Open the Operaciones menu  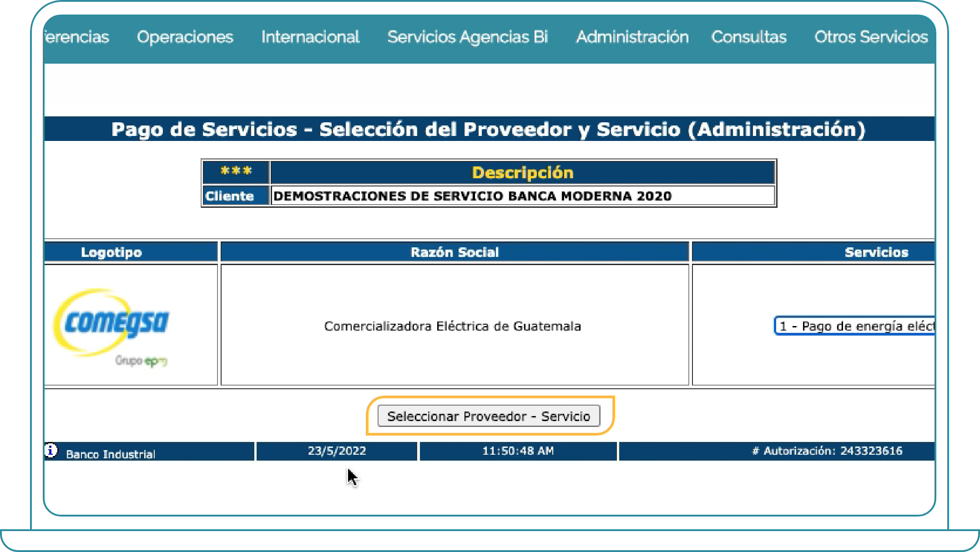click(185, 37)
